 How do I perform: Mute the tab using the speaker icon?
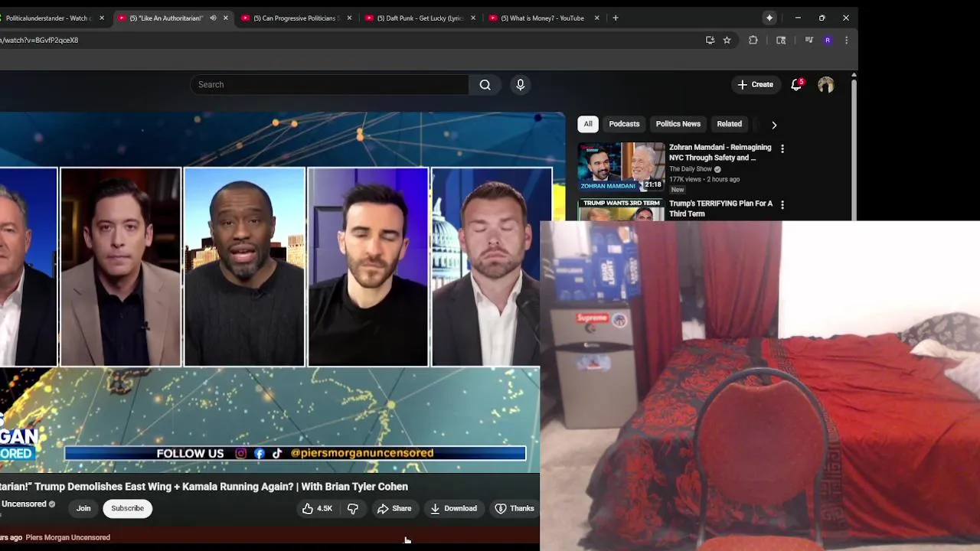coord(213,18)
